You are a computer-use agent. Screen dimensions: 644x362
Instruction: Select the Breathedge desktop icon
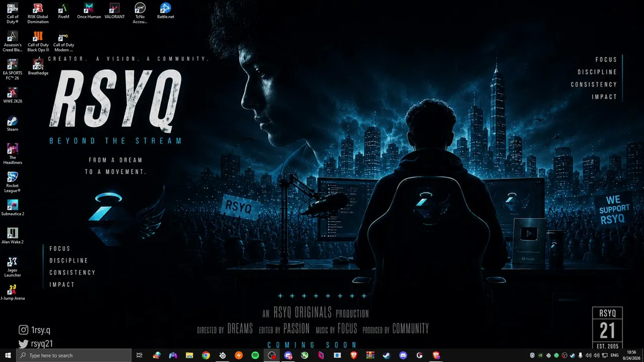(38, 67)
